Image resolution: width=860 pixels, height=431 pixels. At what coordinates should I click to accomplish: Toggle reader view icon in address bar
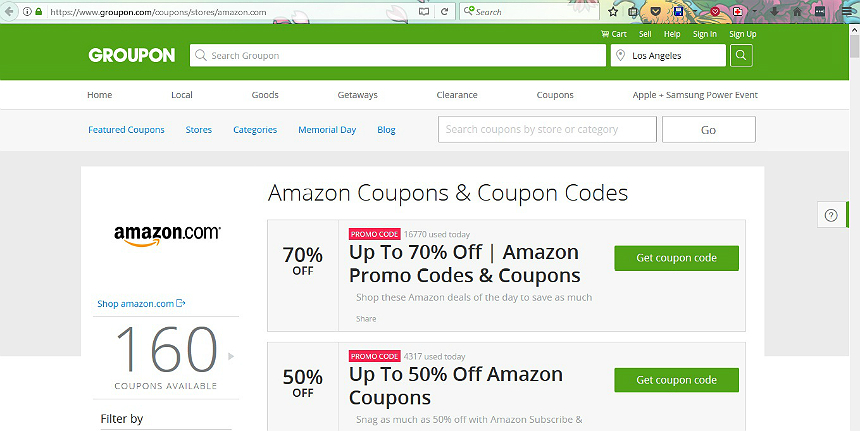pos(424,12)
